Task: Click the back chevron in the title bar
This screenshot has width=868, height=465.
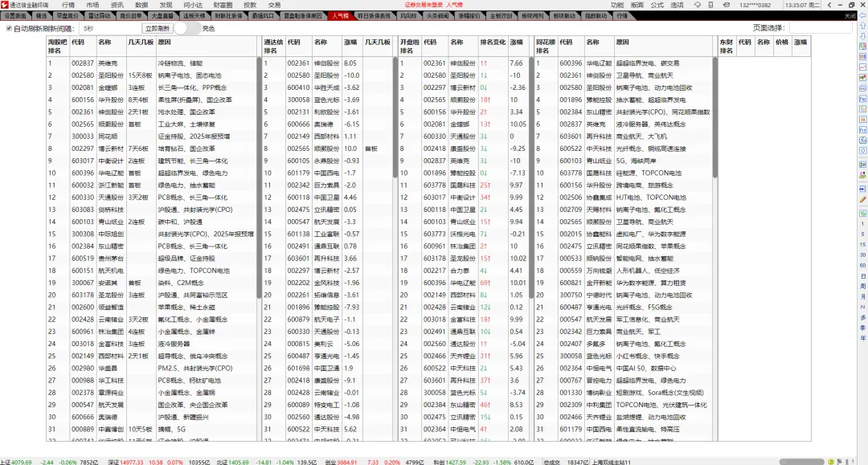Action: pyautogui.click(x=829, y=5)
